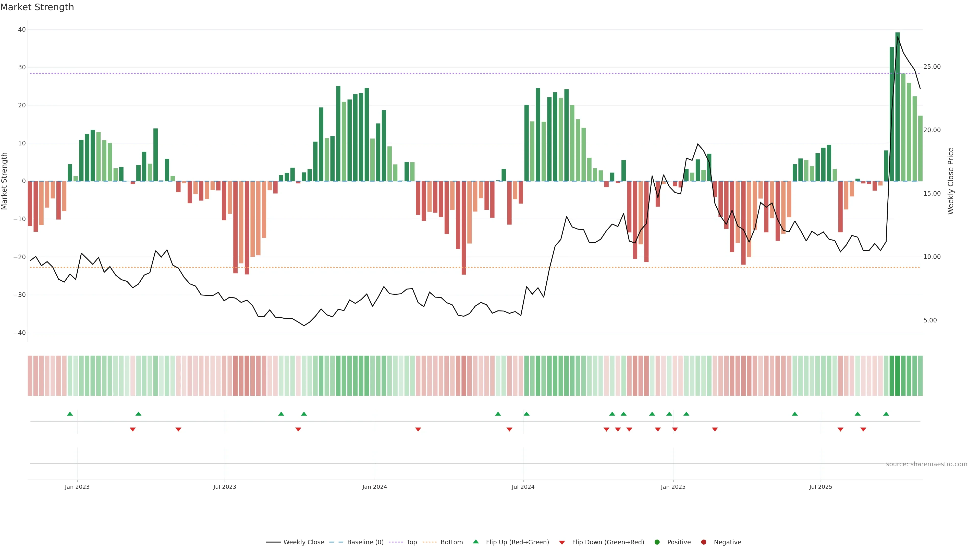Click the Positive green circle legend icon
The width and height of the screenshot is (980, 551).
pyautogui.click(x=657, y=542)
